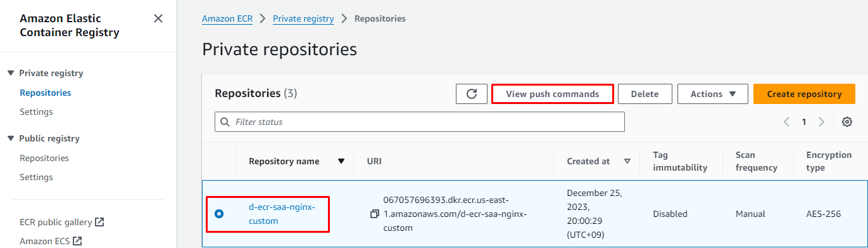The height and width of the screenshot is (248, 868).
Task: Open ECR public gallery external link
Action: (62, 222)
